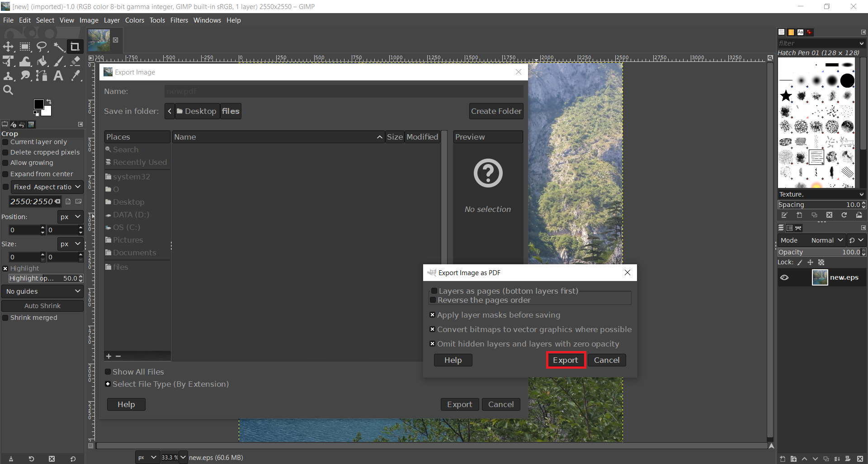The image size is (868, 464).
Task: Select the Zoom magnifier tool
Action: click(x=8, y=90)
